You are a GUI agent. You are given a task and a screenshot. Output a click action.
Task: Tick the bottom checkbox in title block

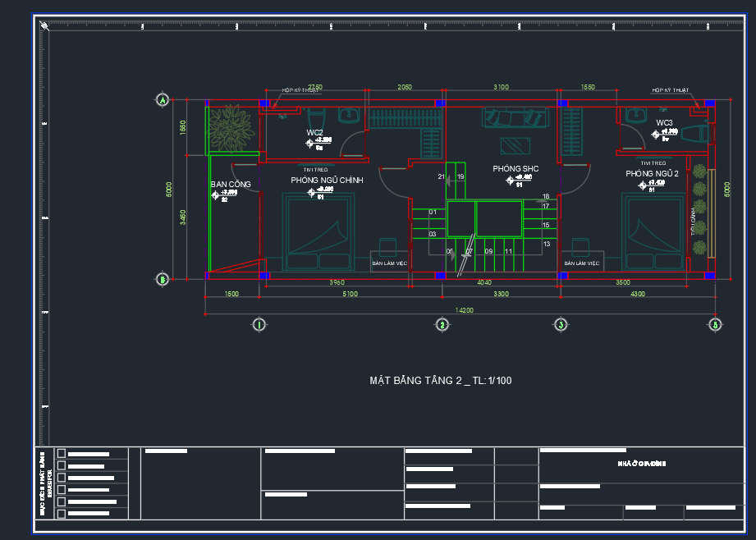[61, 514]
